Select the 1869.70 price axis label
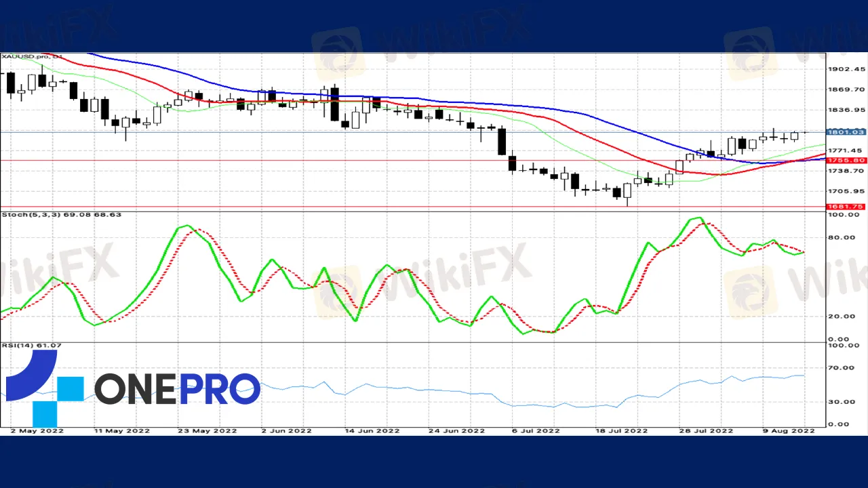Screen dimensions: 868x488 click(x=846, y=89)
